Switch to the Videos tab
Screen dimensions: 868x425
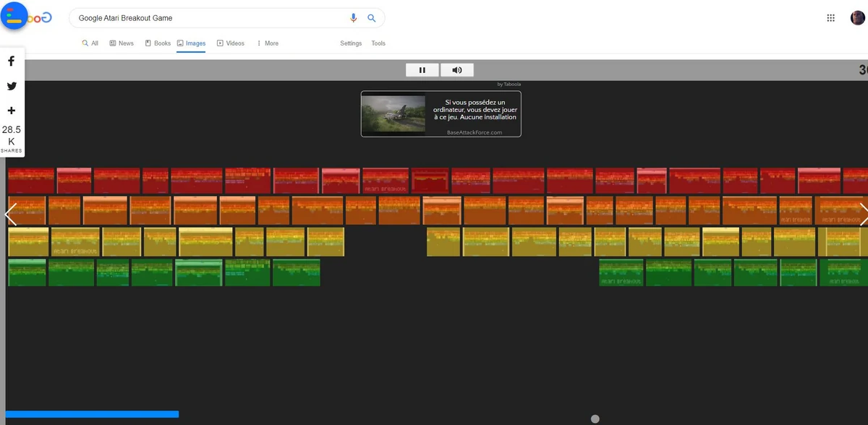coord(231,43)
